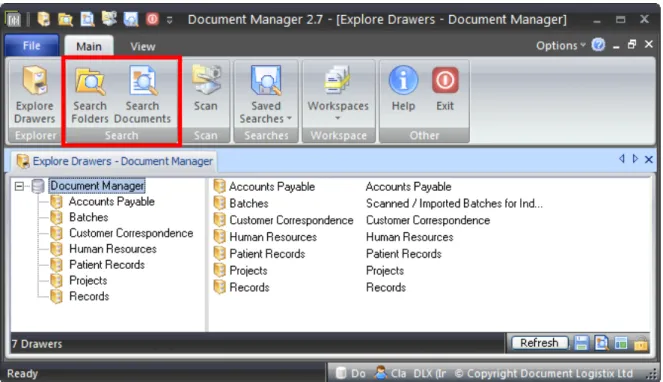The width and height of the screenshot is (663, 382).
Task: Click the '7 Drawers' status text
Action: pos(37,344)
